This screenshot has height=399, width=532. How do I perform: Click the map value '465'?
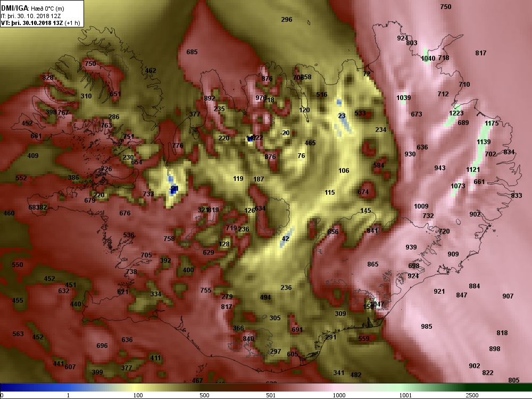[310, 143]
